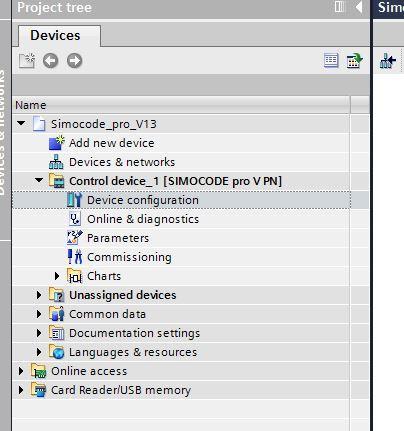
Task: Open the Parameters label
Action: [118, 238]
